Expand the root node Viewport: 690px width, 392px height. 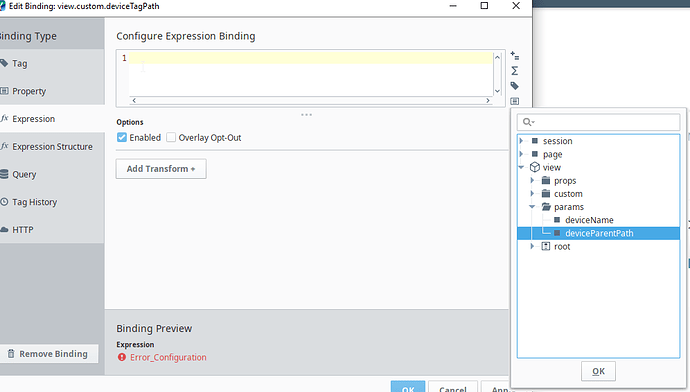(x=532, y=246)
